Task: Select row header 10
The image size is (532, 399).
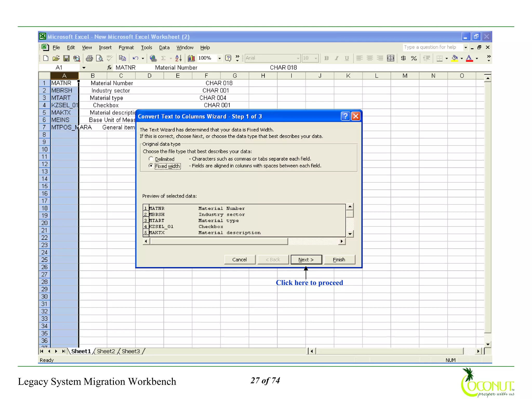Action: [x=44, y=149]
